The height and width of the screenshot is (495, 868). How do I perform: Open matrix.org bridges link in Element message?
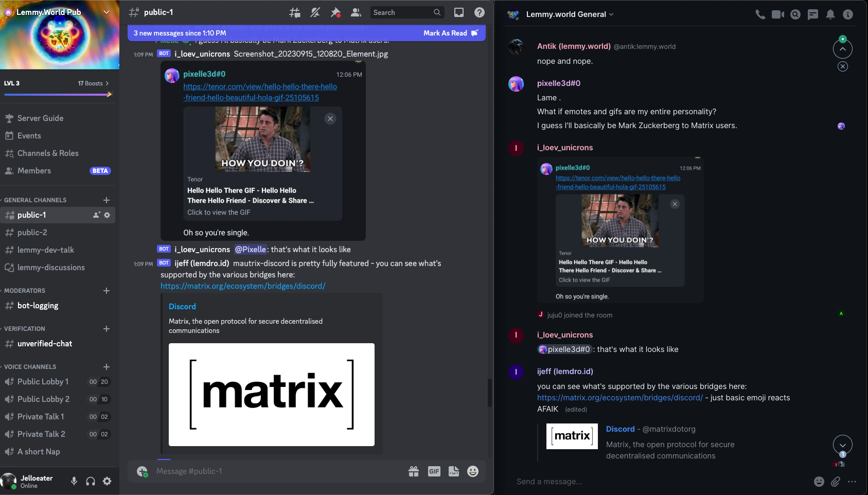point(620,398)
